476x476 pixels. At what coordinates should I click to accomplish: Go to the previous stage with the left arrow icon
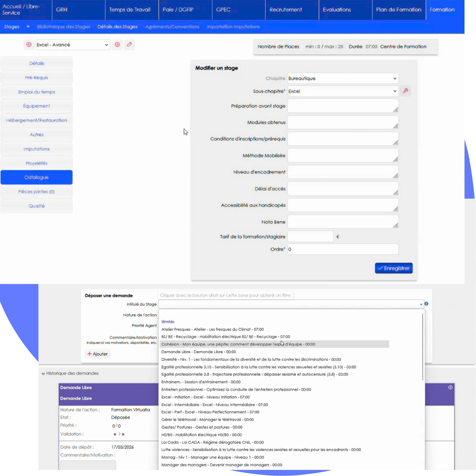pos(29,45)
